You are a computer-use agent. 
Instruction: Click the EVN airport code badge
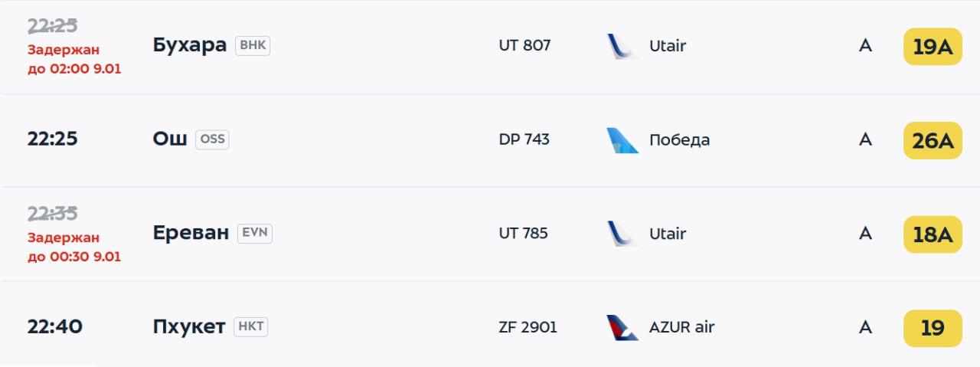pos(255,233)
